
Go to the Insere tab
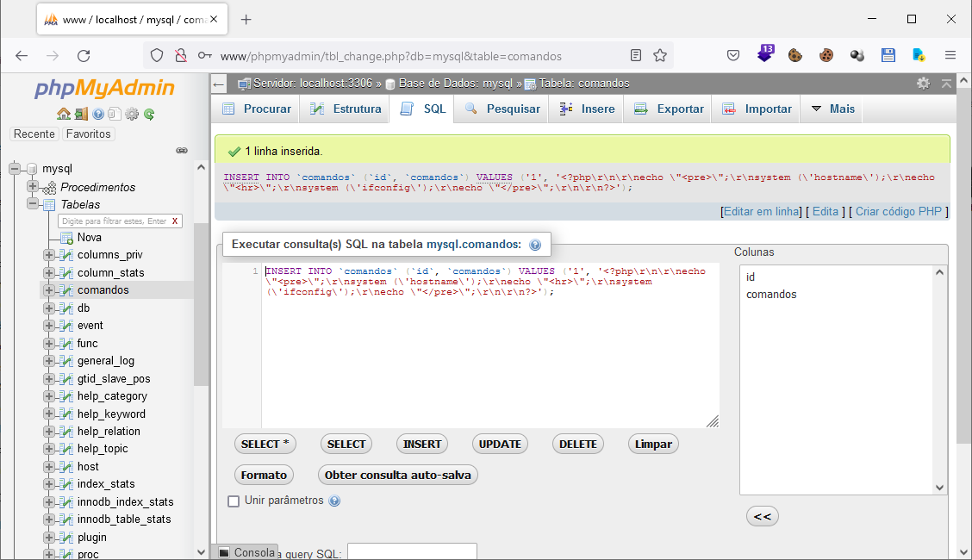(586, 109)
